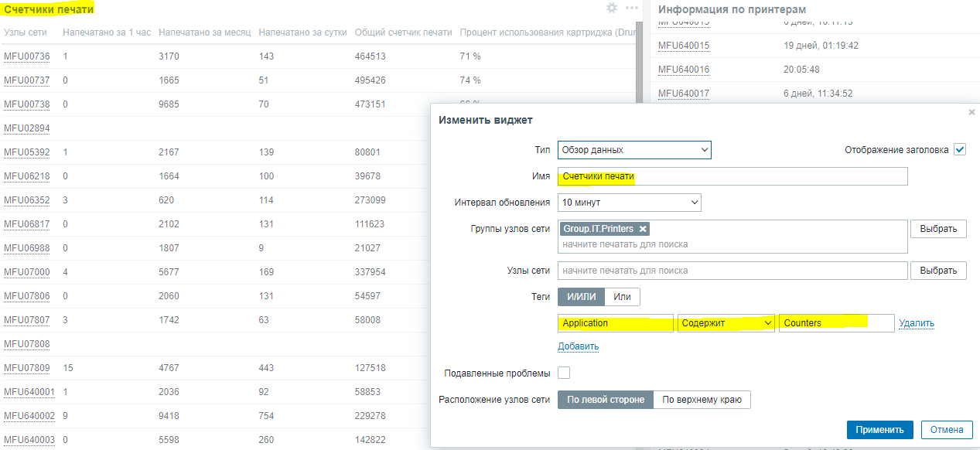Click cartridge usage value 74 %

(x=470, y=80)
